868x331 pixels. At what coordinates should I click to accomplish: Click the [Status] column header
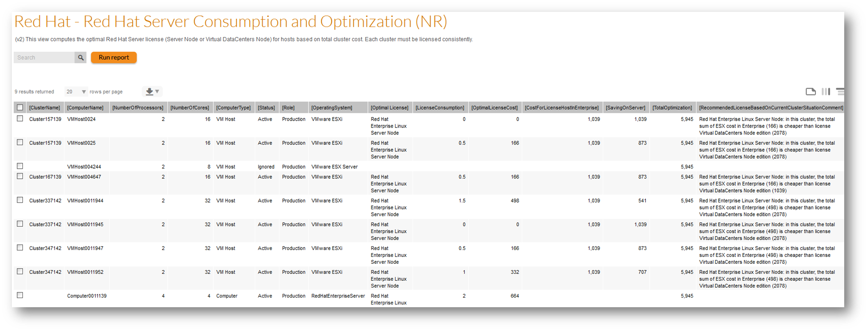click(x=266, y=108)
